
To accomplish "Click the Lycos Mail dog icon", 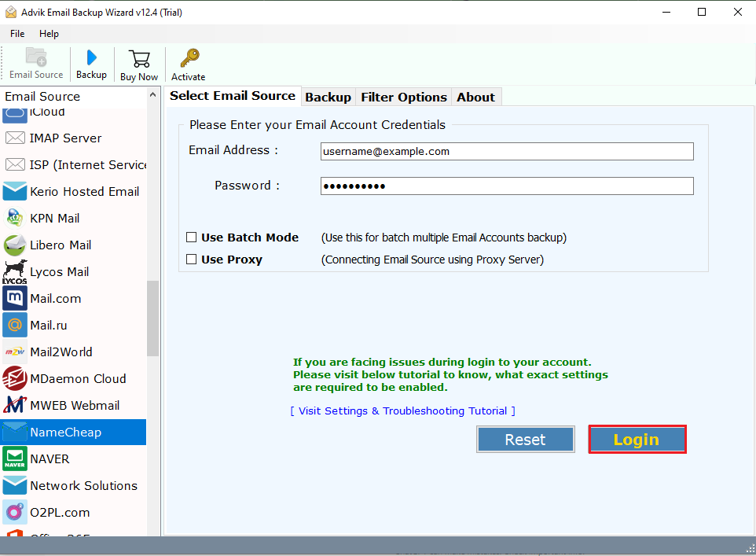I will pyautogui.click(x=15, y=272).
